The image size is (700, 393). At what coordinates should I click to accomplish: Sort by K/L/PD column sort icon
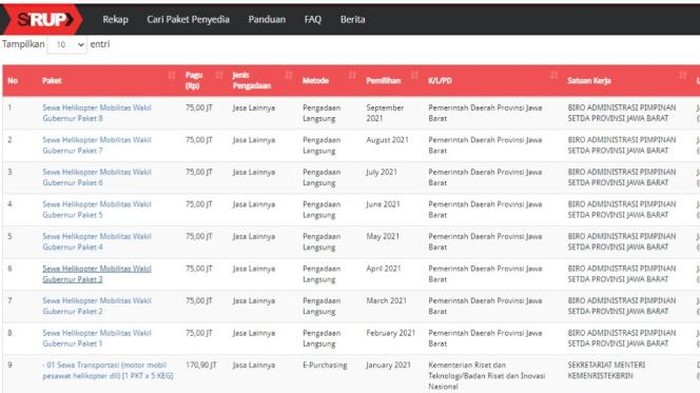(x=554, y=75)
